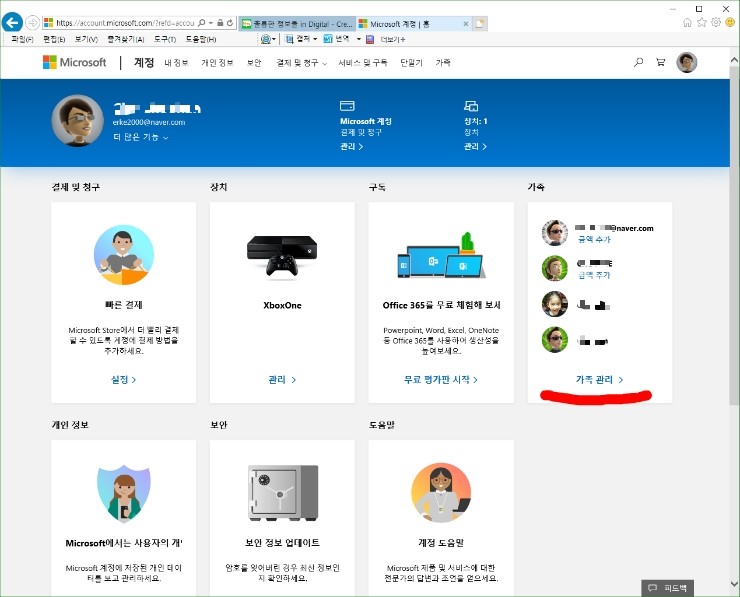Click the large profile picture in banner
Screen dimensions: 740x597
[77, 120]
